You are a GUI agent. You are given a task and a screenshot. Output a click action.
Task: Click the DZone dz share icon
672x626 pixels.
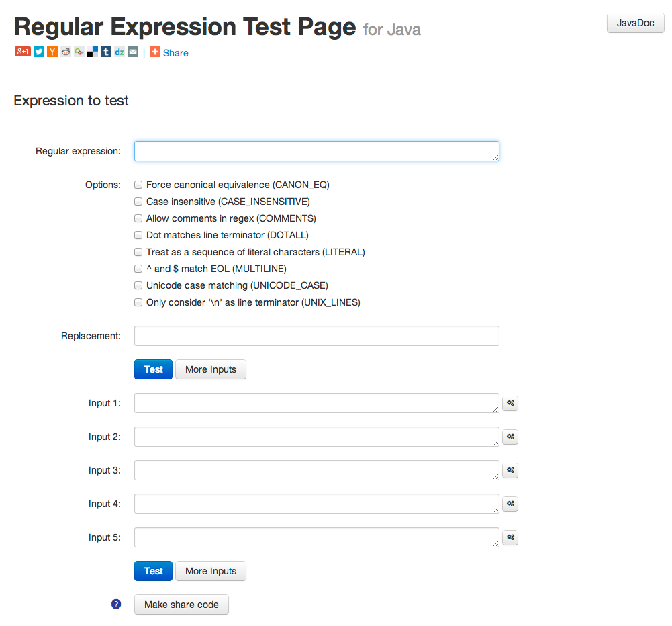119,52
